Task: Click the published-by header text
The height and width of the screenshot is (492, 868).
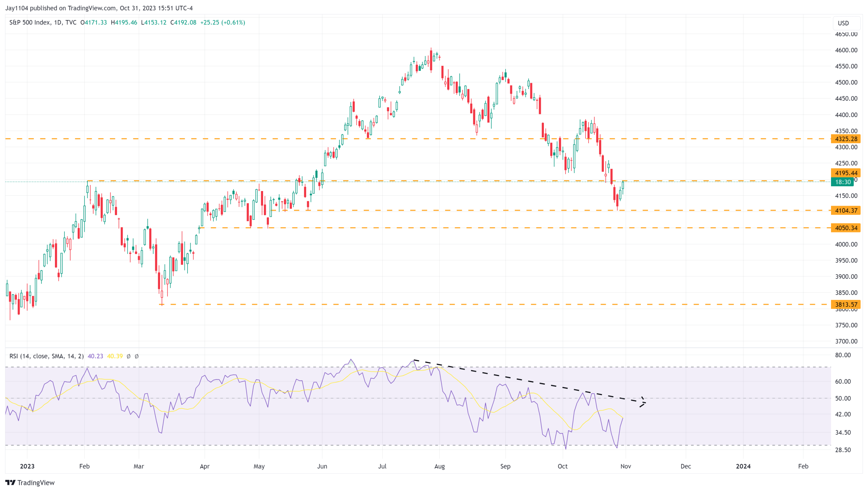Action: (x=99, y=8)
